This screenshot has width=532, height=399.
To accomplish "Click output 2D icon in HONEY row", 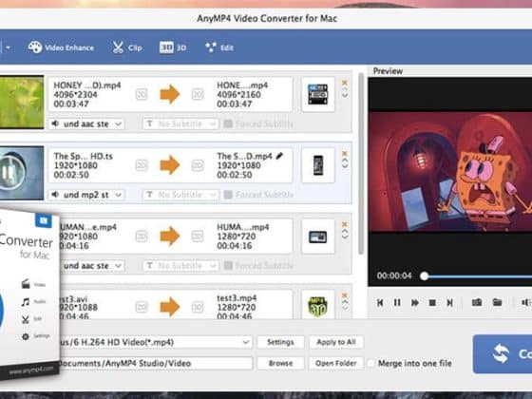I will pos(198,94).
